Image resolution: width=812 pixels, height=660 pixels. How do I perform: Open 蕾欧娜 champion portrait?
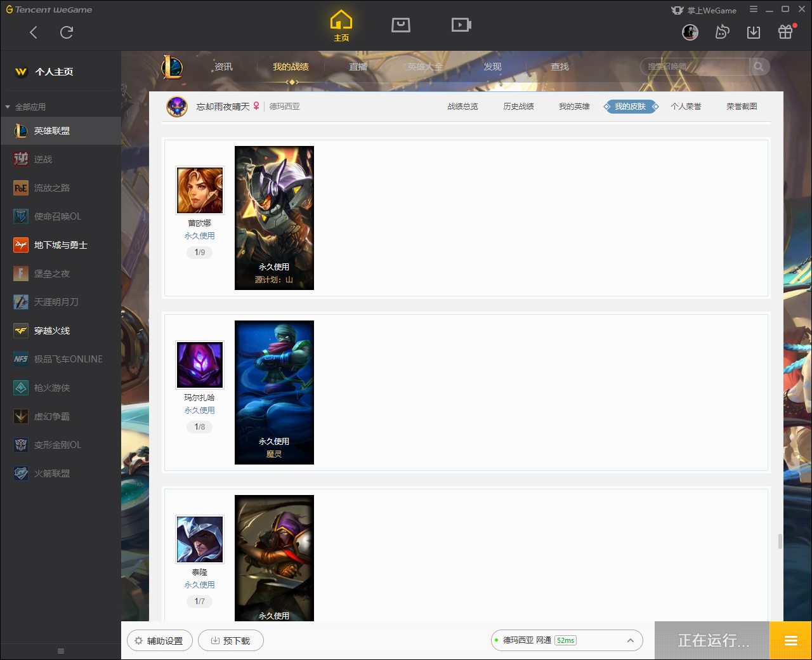[200, 190]
